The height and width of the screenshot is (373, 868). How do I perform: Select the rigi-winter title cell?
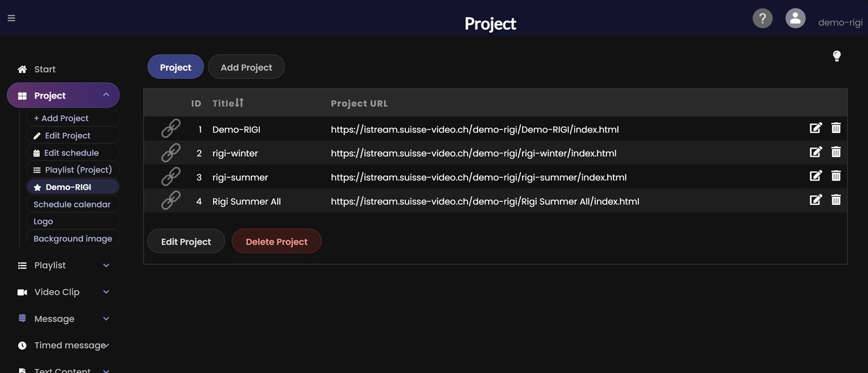[235, 153]
